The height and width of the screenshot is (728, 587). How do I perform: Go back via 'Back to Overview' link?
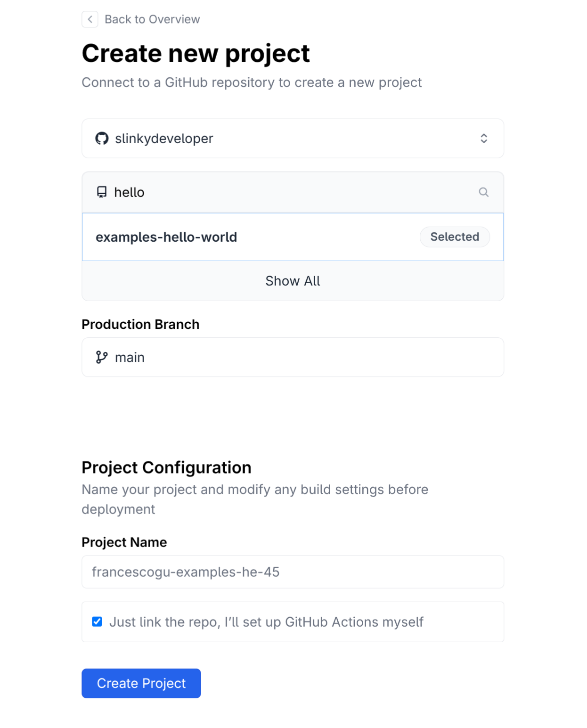coord(152,19)
